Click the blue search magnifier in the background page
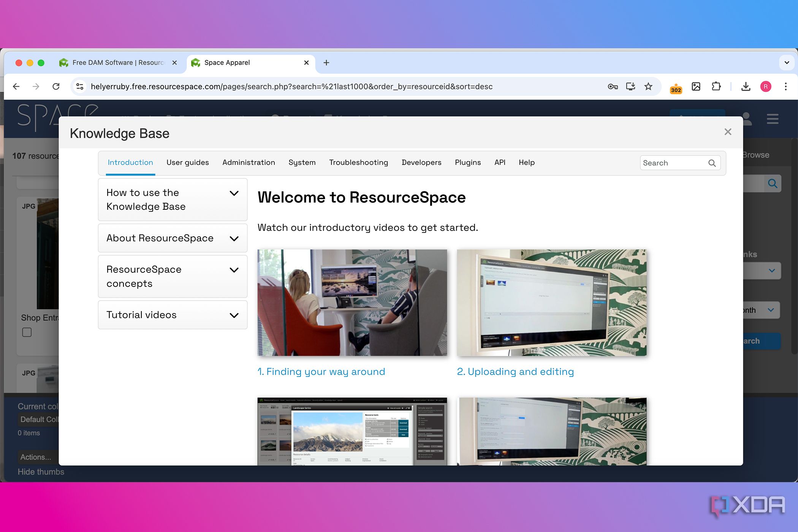The height and width of the screenshot is (532, 798). coord(773,184)
